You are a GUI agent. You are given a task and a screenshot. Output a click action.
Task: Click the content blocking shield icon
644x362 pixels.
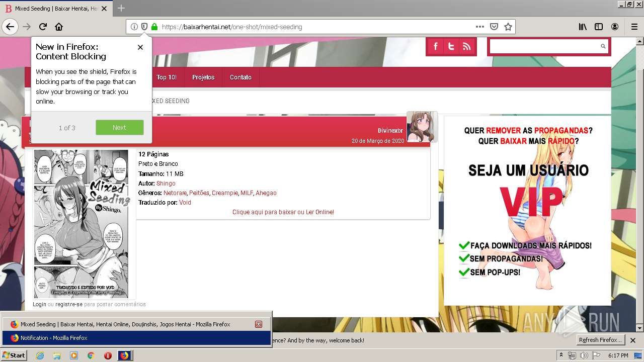144,27
